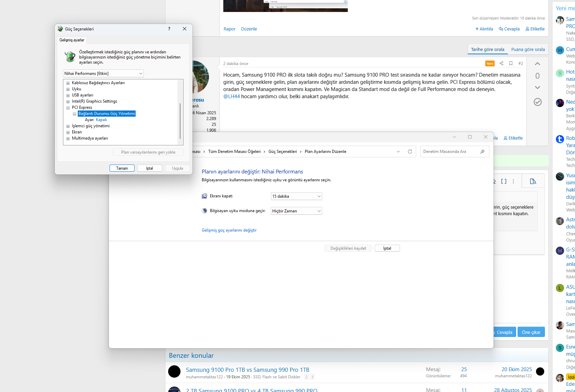
Task: Open the address bar history dropdown chevron
Action: 398,152
